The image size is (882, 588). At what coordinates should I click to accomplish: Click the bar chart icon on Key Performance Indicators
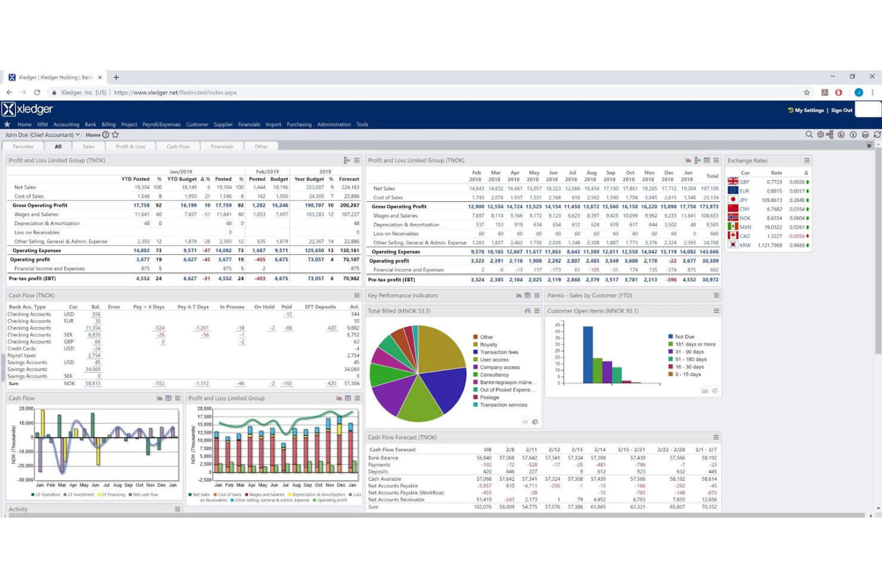[518, 295]
